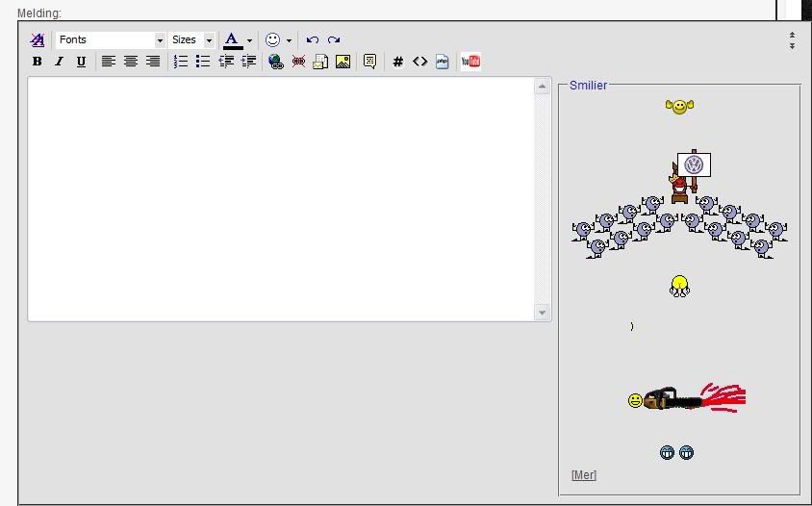Center align the text

point(131,62)
